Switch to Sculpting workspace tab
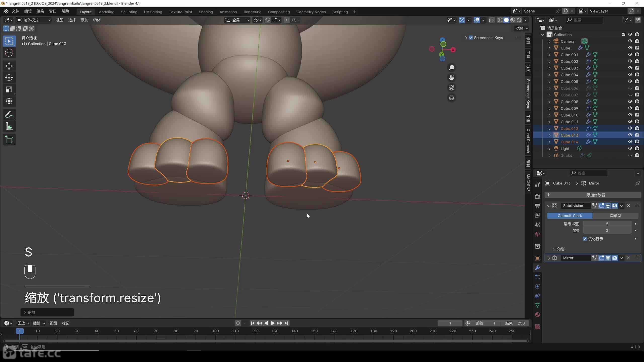 coord(129,12)
